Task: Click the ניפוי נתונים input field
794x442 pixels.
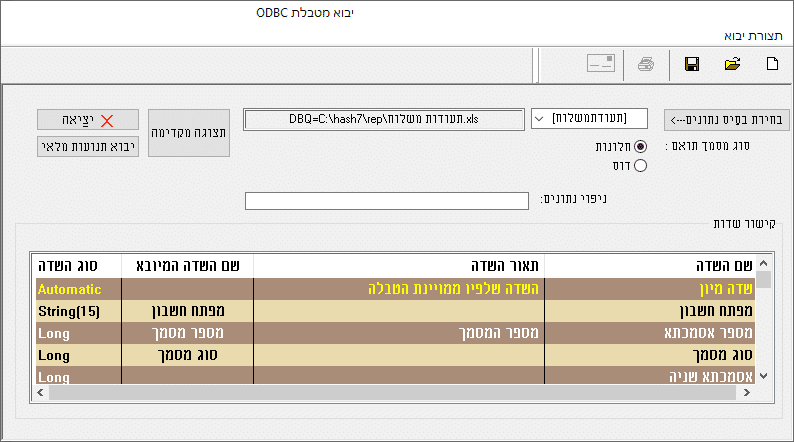Action: pyautogui.click(x=387, y=200)
